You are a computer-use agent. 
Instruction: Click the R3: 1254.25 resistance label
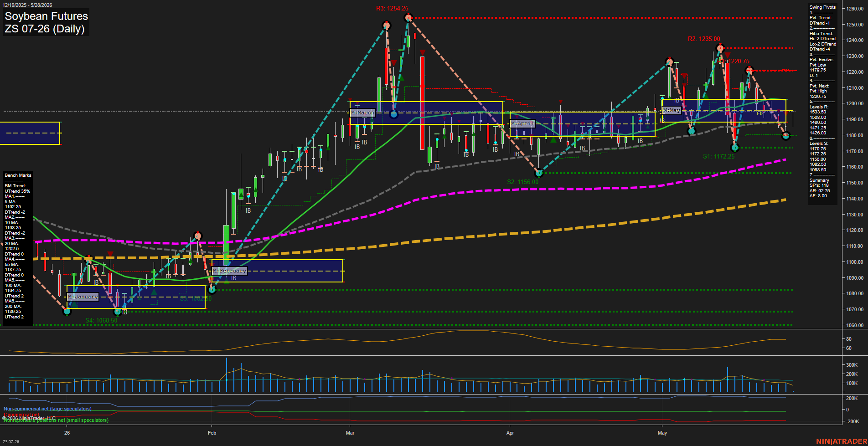point(392,9)
